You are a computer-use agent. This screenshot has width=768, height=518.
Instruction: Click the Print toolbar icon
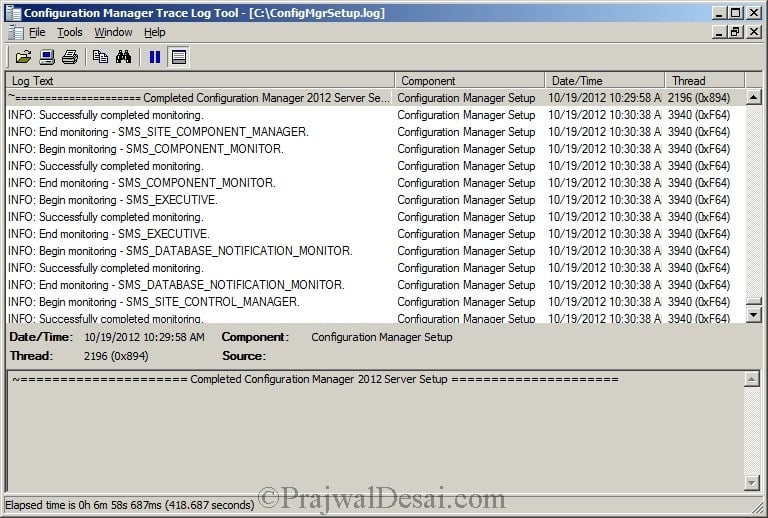(70, 57)
